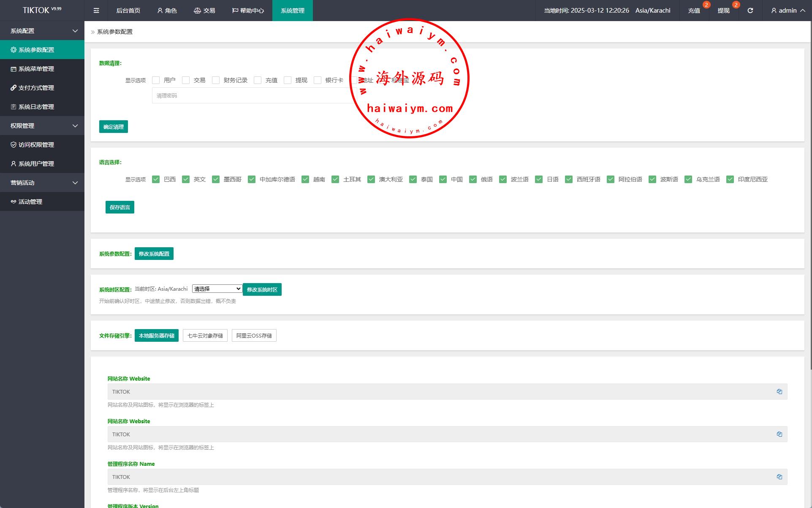Viewport: 812px width, 508px height.
Task: Open the 请选择 timezone dropdown
Action: pyautogui.click(x=217, y=289)
